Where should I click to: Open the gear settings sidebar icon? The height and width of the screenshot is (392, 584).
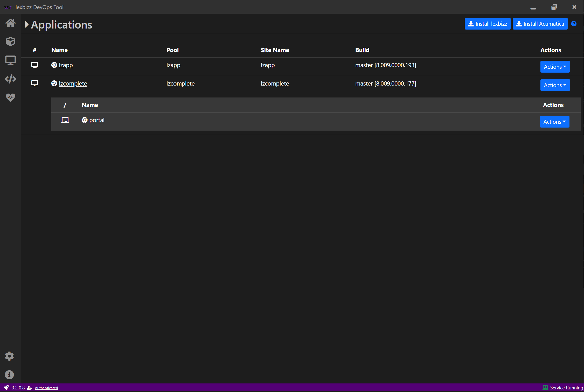point(9,356)
